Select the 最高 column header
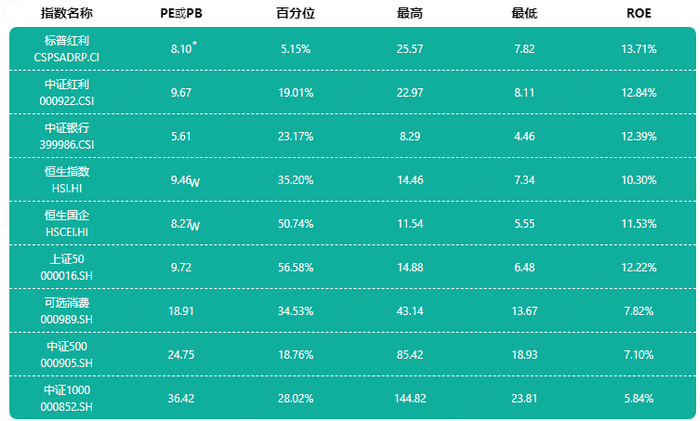 point(410,14)
